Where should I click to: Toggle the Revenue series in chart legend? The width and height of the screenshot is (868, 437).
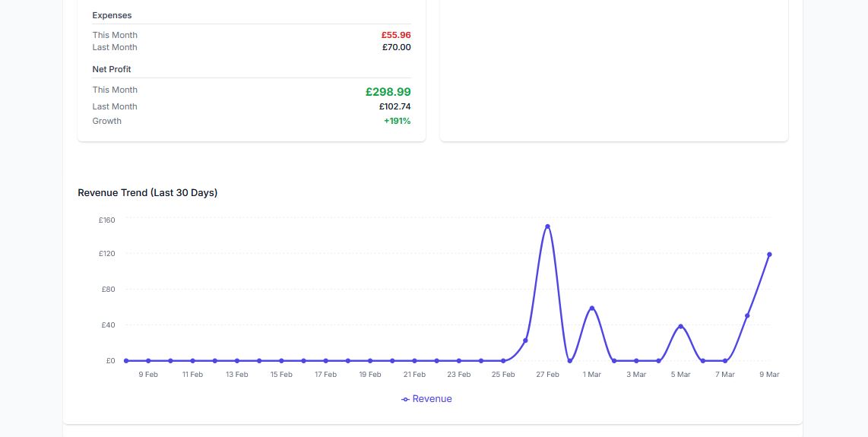click(x=427, y=399)
